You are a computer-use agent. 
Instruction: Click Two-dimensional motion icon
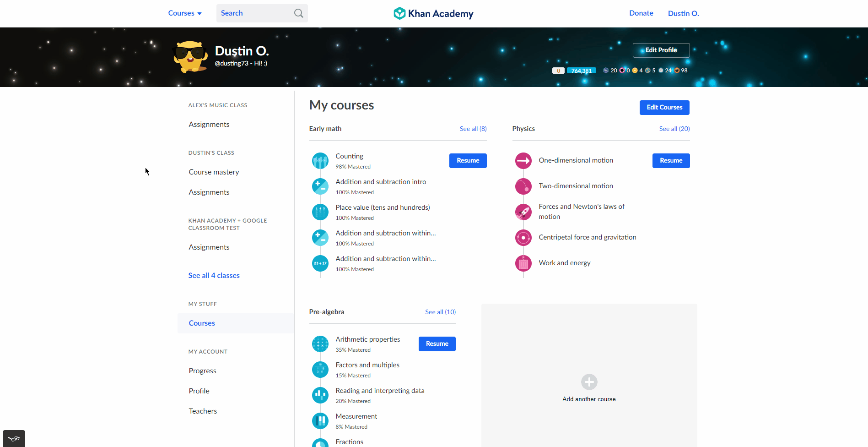523,186
